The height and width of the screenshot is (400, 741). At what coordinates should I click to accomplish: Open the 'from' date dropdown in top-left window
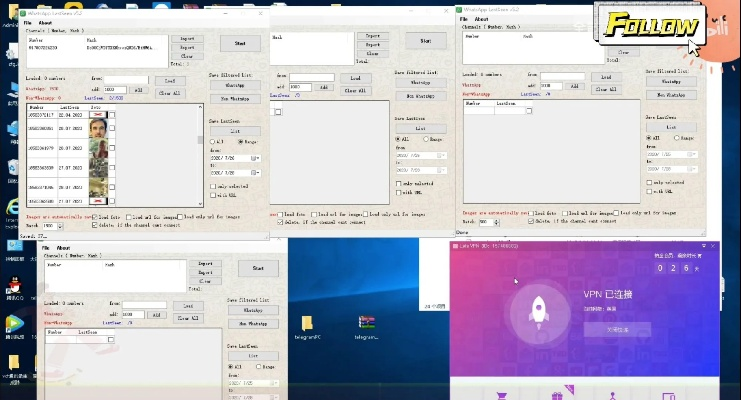click(256, 158)
